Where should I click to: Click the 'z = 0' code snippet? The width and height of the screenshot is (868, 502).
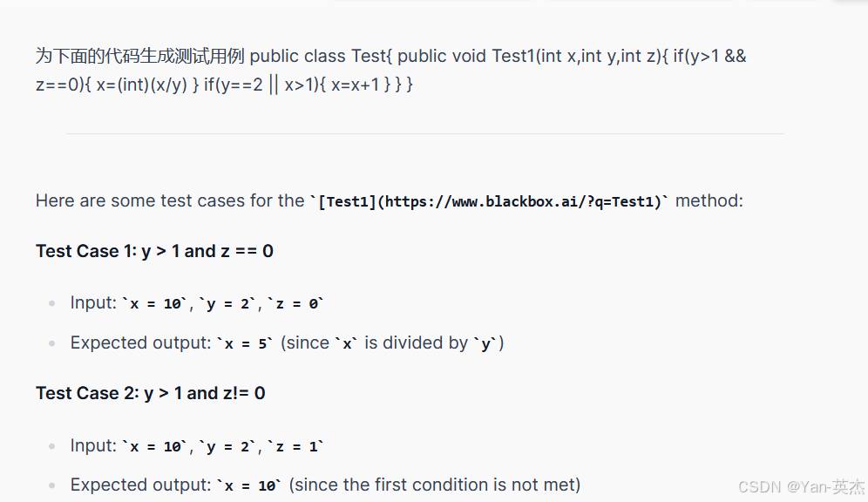click(x=295, y=303)
